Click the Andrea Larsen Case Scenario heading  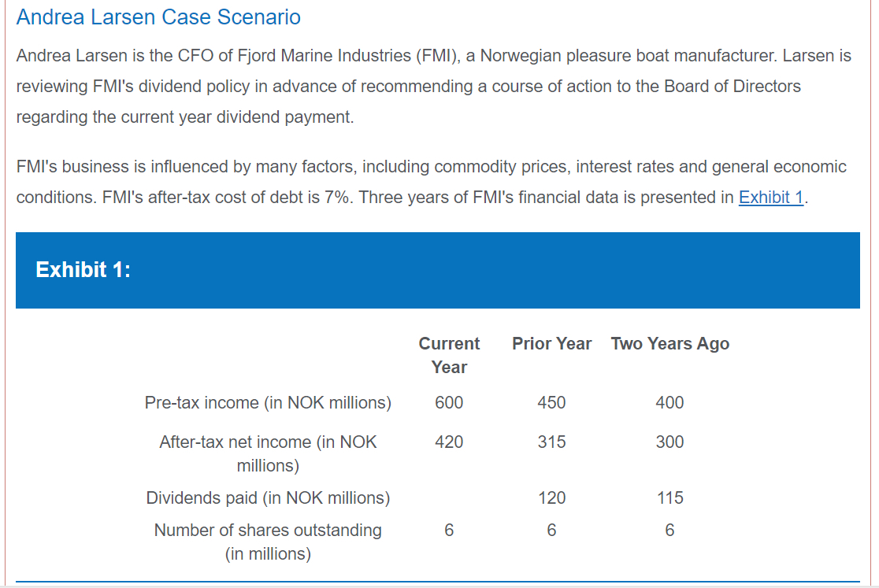coord(158,17)
